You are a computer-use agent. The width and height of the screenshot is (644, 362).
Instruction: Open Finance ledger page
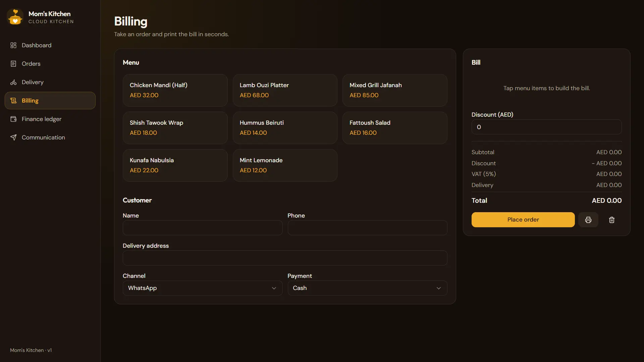click(50, 119)
